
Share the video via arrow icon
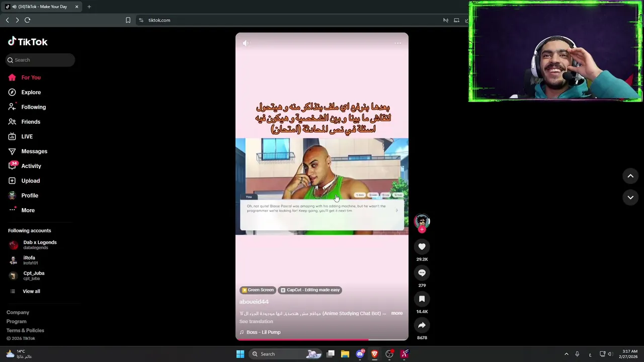point(422,325)
